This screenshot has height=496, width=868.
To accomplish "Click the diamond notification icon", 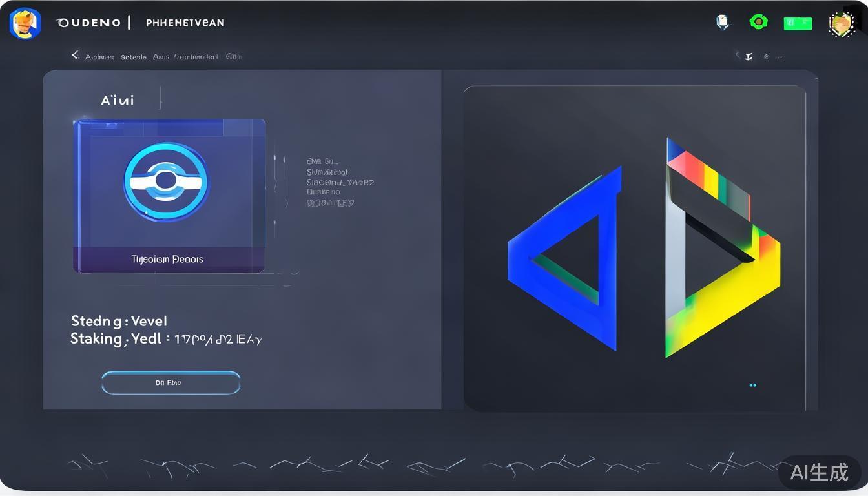I will (722, 22).
